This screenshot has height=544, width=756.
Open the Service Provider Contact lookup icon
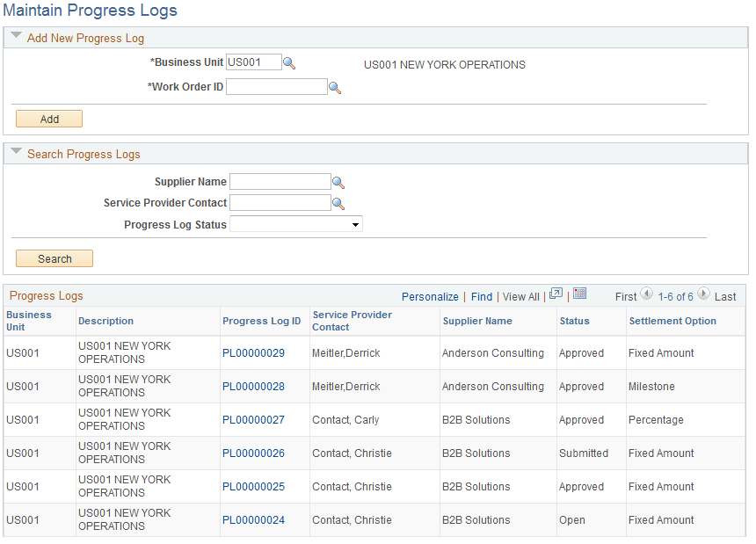pos(338,202)
